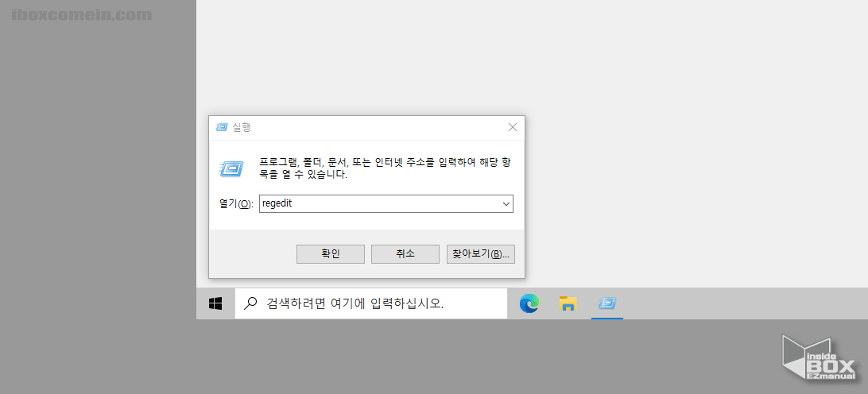Select the Run app taskbar icon
The width and height of the screenshot is (868, 394).
[607, 303]
